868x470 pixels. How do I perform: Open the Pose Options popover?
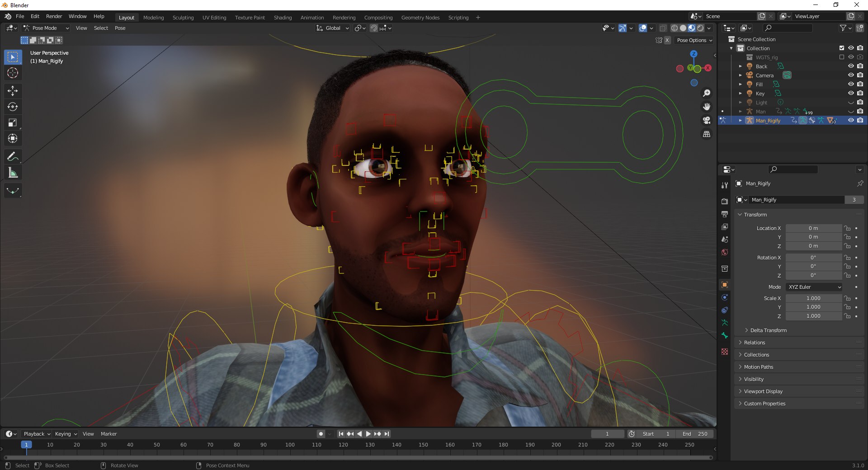(x=694, y=40)
